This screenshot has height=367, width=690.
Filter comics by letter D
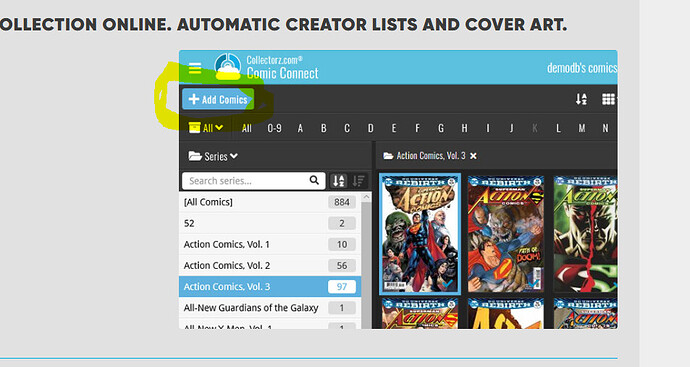coord(371,128)
